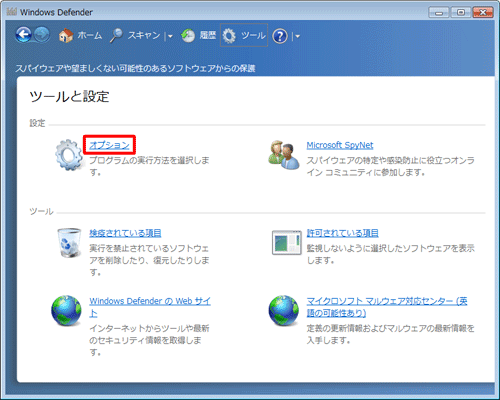Select the Tools gear icon in toolbar

point(229,36)
